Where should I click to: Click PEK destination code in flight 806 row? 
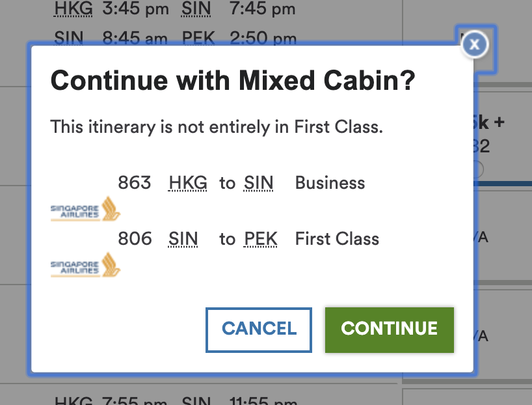click(x=261, y=239)
